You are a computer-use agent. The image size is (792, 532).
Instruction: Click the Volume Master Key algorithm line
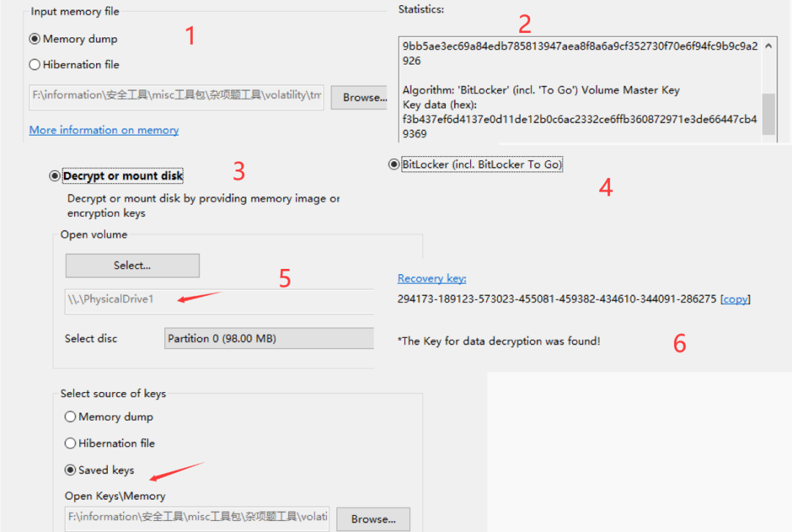pos(541,90)
